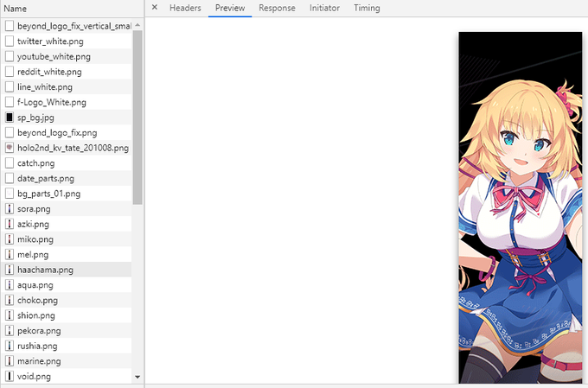
Task: Select sora.png request
Action: (x=67, y=209)
